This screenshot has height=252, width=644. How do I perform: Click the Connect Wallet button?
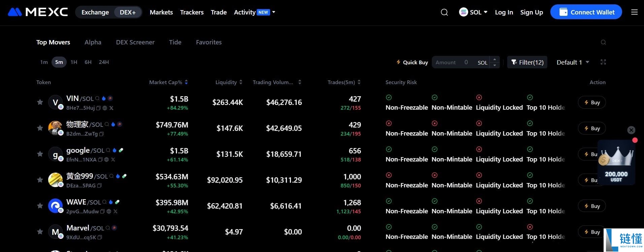coord(586,12)
